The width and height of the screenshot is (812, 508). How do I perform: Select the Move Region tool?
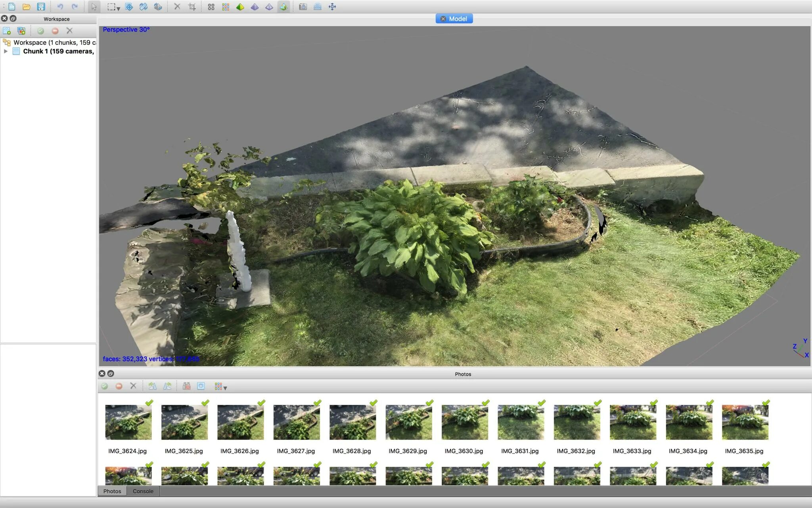pyautogui.click(x=129, y=7)
